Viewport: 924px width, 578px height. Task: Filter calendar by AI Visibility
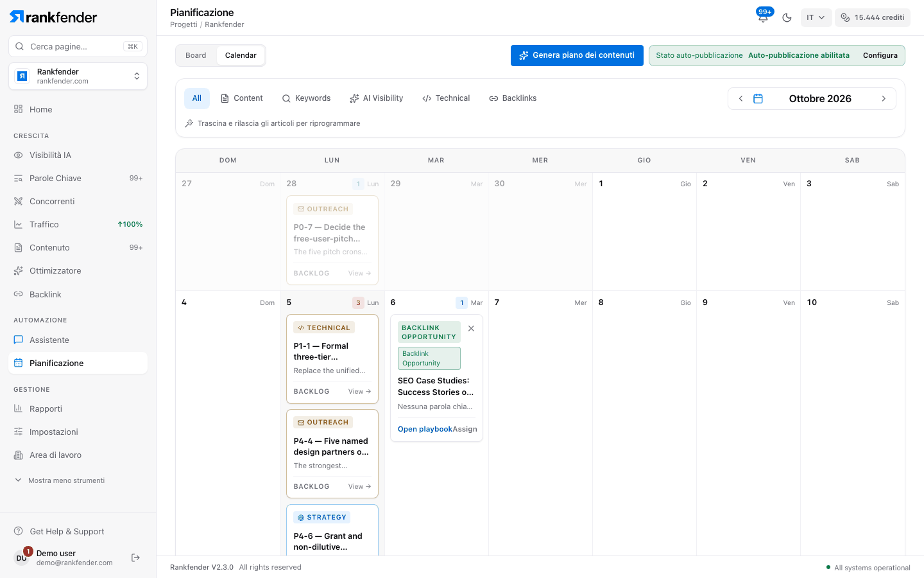click(x=376, y=98)
